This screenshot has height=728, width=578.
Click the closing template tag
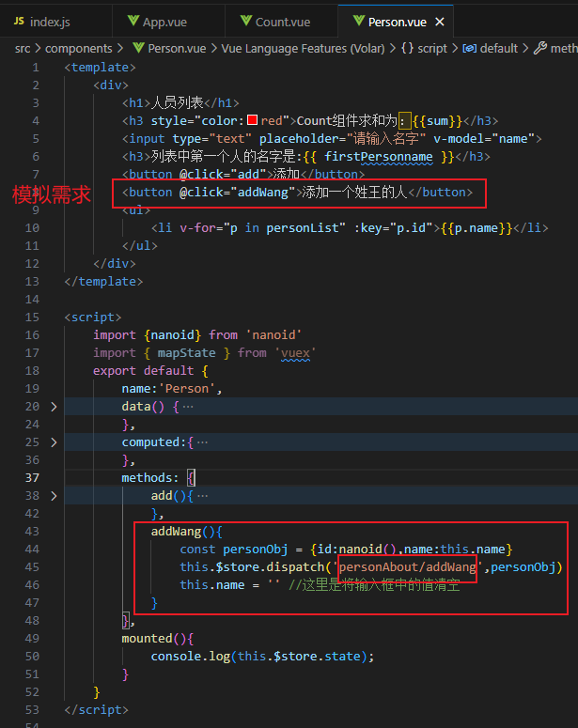click(x=103, y=282)
